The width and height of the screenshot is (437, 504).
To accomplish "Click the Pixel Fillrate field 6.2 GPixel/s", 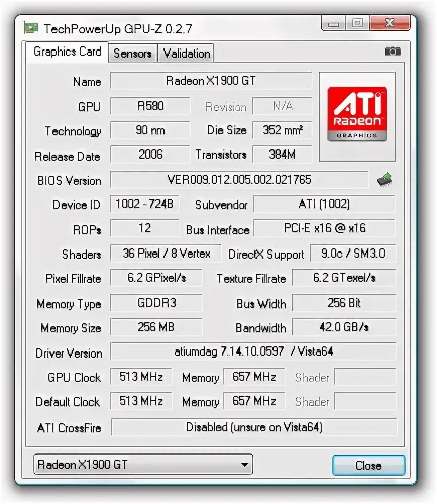I will click(156, 278).
